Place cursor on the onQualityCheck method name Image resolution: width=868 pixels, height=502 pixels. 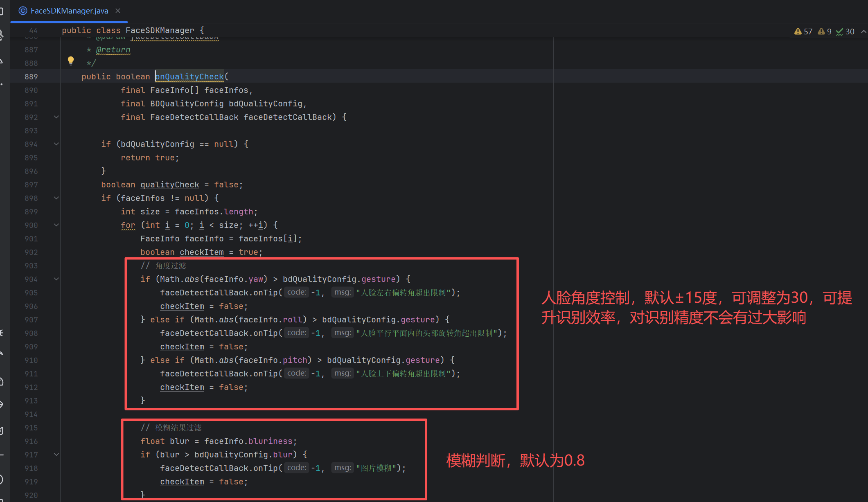189,77
